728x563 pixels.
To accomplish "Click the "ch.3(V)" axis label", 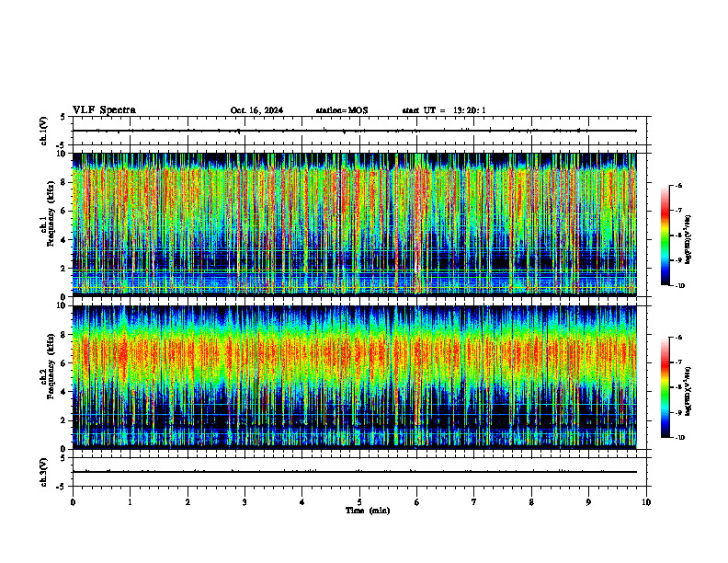I will 43,473.
